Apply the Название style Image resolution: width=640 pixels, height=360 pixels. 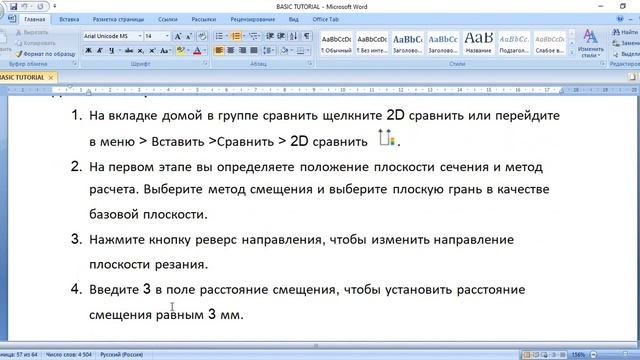click(x=478, y=43)
